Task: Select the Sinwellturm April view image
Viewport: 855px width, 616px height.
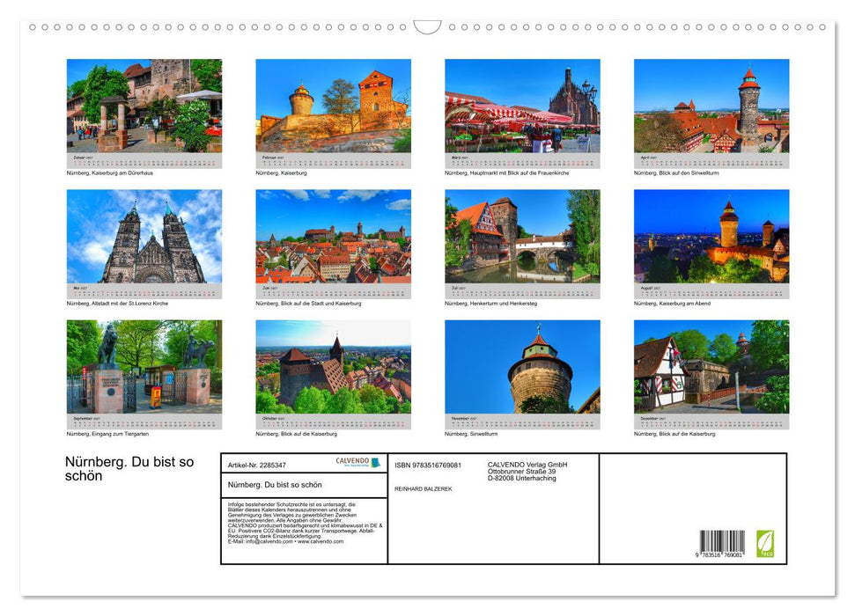Action: 711,106
